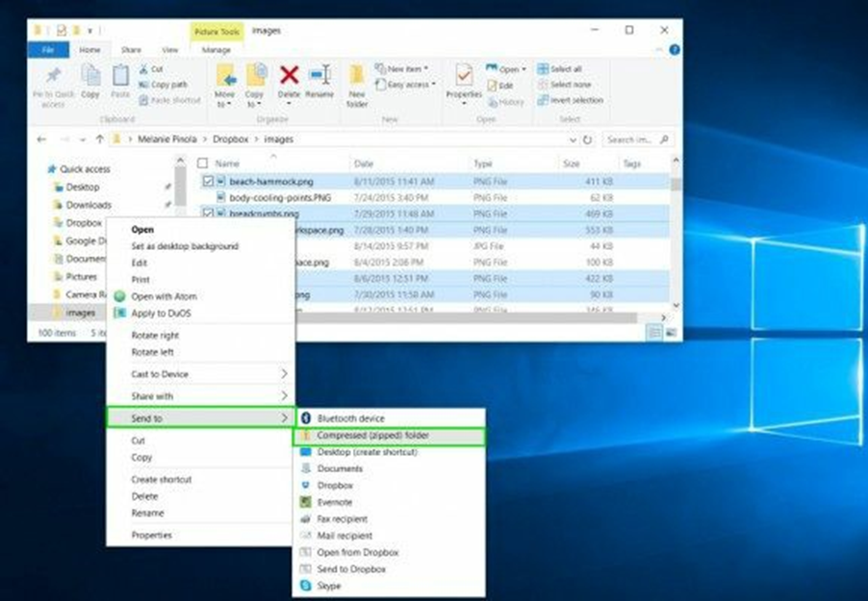Viewport: 868px width, 601px height.
Task: Switch to the View ribbon tab
Action: point(170,50)
